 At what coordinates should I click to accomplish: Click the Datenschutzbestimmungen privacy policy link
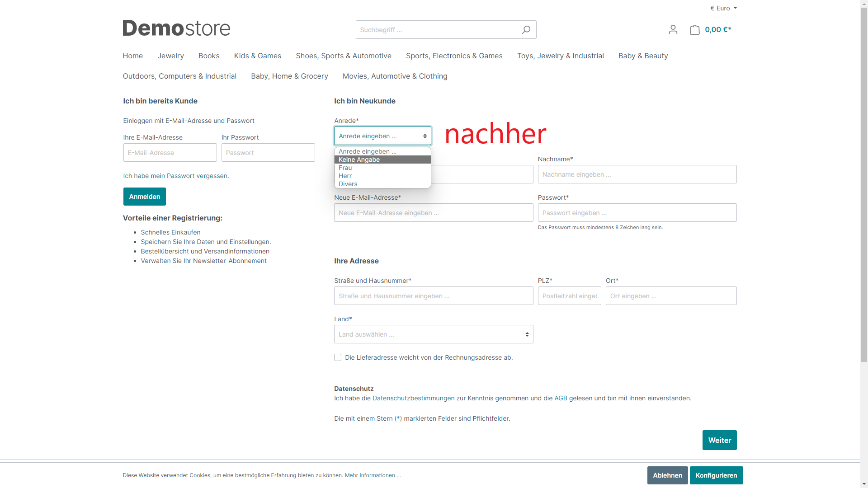point(413,398)
